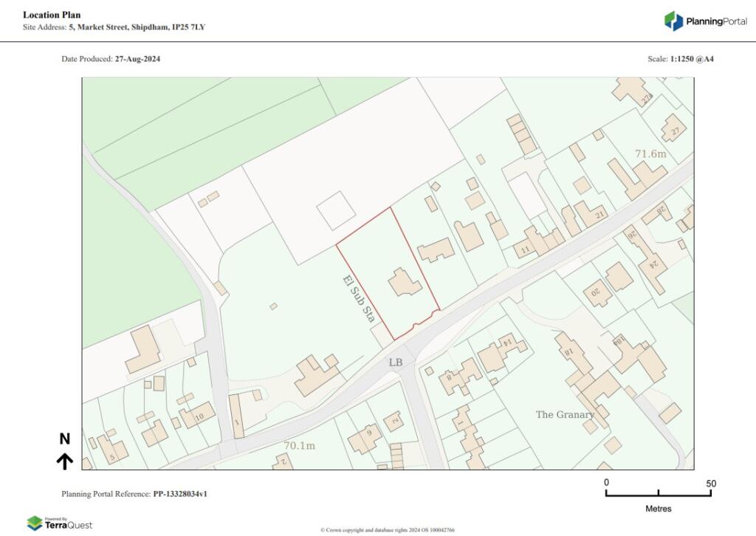Viewport: 756px width, 536px height.
Task: Click the metres scale bar
Action: (x=658, y=492)
